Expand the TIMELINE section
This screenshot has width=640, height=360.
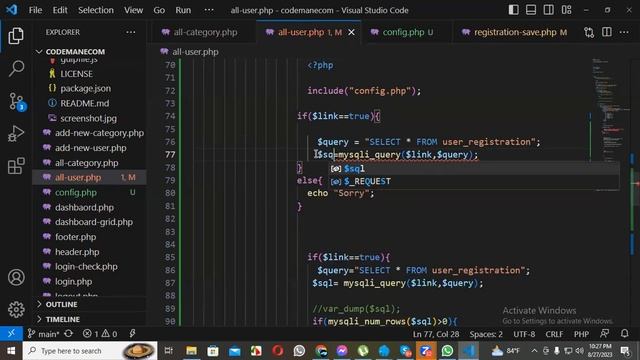tap(89, 319)
